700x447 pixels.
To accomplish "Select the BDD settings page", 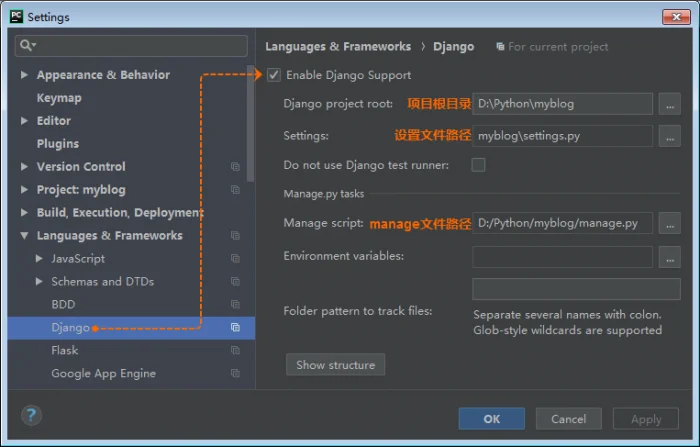I will coord(63,304).
